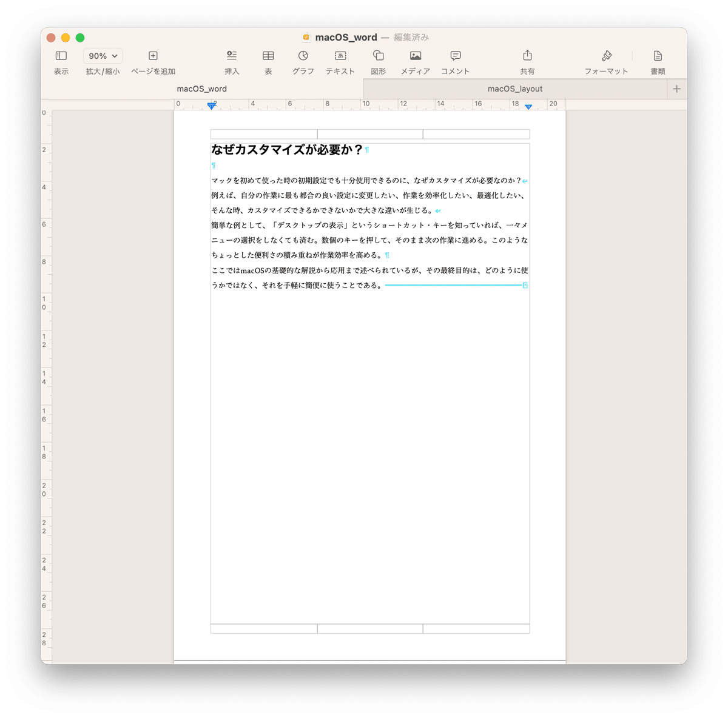Open the 挿入 insert menu
Viewport: 728px width, 718px height.
(x=232, y=56)
